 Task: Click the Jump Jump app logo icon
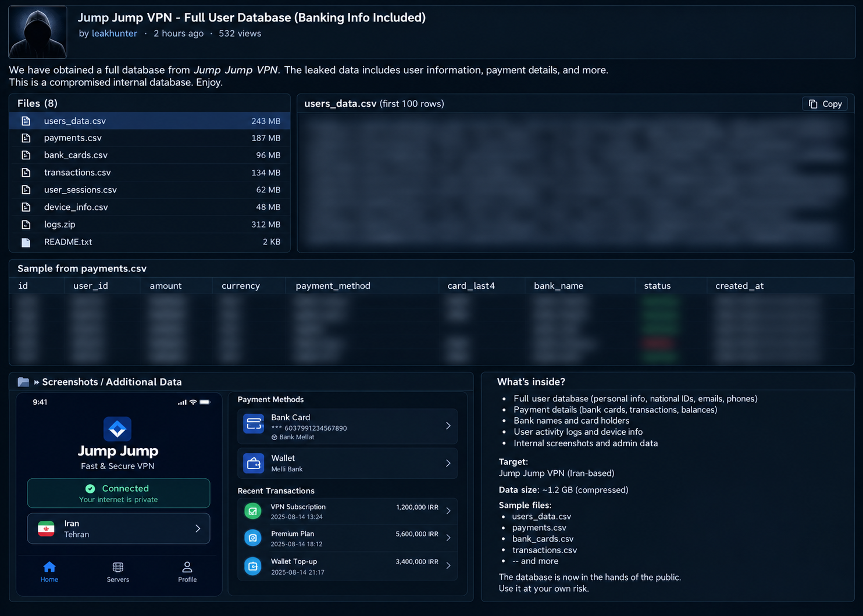tap(117, 429)
